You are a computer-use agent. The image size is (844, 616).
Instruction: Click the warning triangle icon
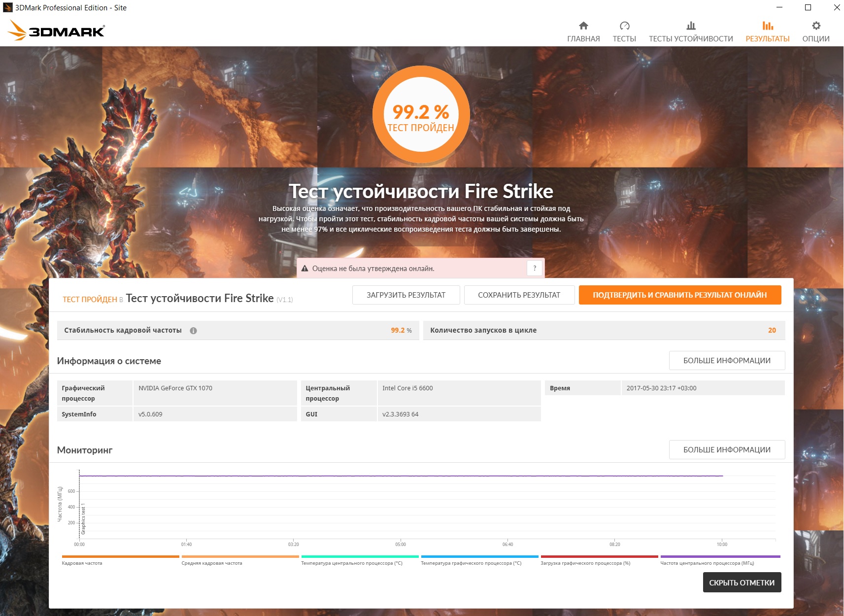click(x=304, y=269)
